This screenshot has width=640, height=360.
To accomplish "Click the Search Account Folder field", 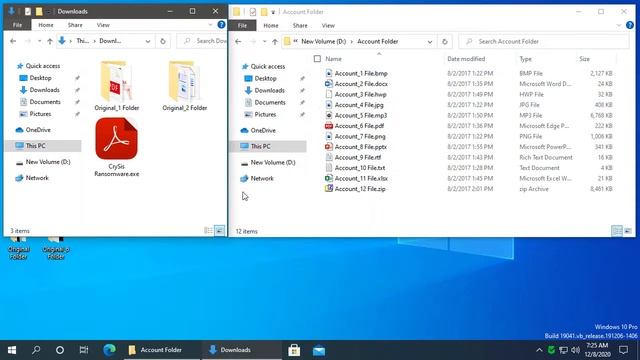I will (x=544, y=42).
